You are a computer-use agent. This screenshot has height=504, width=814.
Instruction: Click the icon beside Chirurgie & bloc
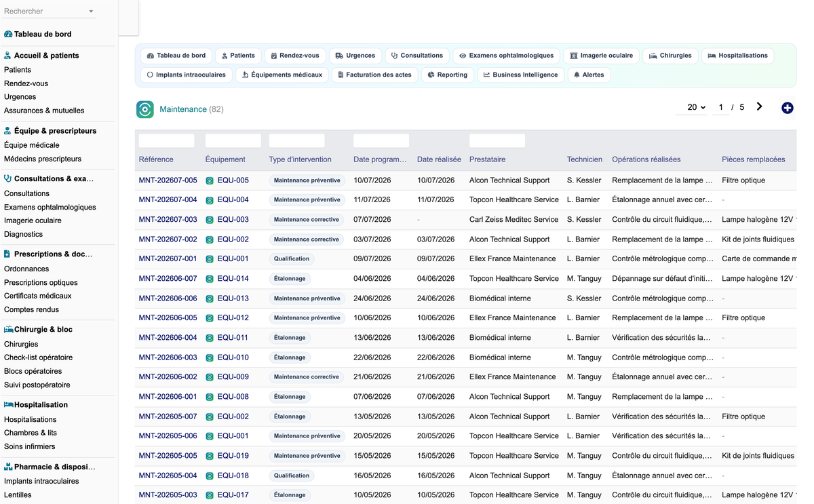(x=8, y=330)
